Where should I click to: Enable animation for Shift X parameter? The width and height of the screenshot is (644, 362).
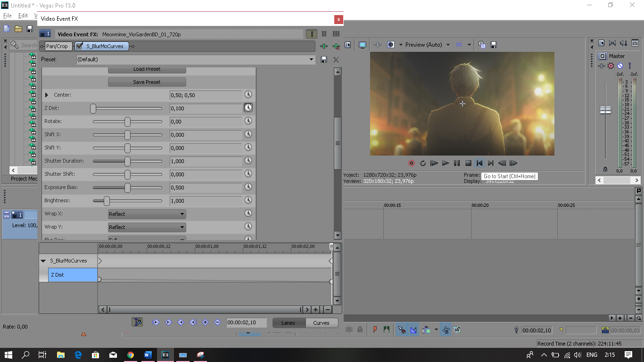pyautogui.click(x=248, y=134)
